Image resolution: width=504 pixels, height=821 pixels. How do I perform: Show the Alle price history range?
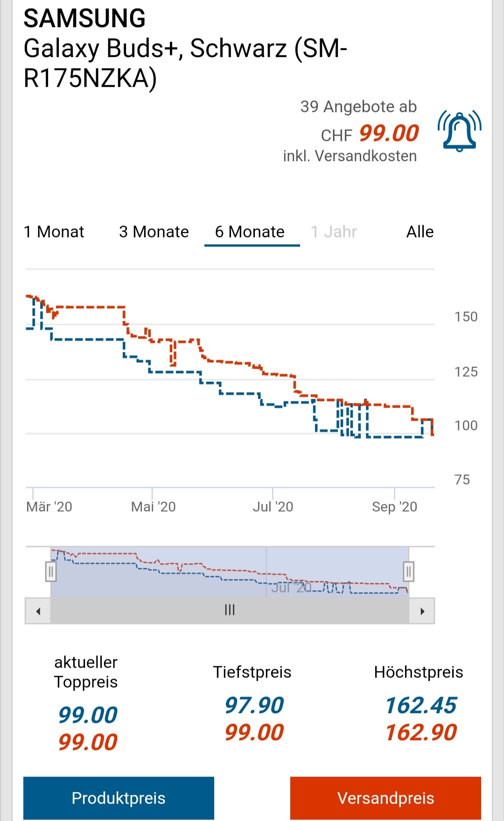[420, 232]
